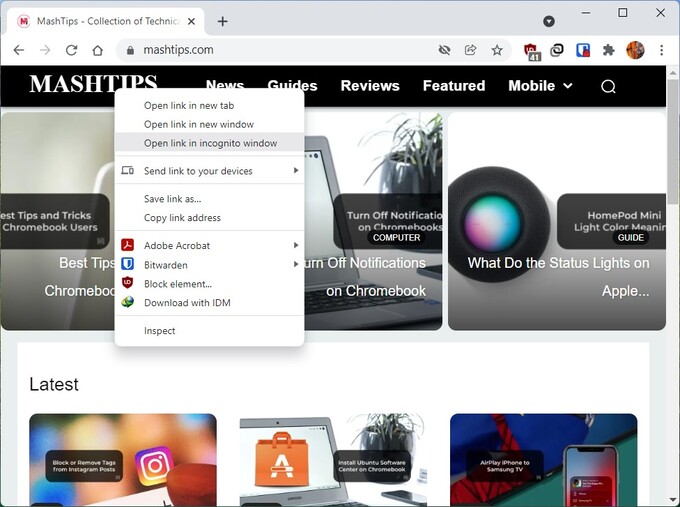Expand the Adobe Acrobat submenu arrow
Screen dimensions: 680x507
296,245
